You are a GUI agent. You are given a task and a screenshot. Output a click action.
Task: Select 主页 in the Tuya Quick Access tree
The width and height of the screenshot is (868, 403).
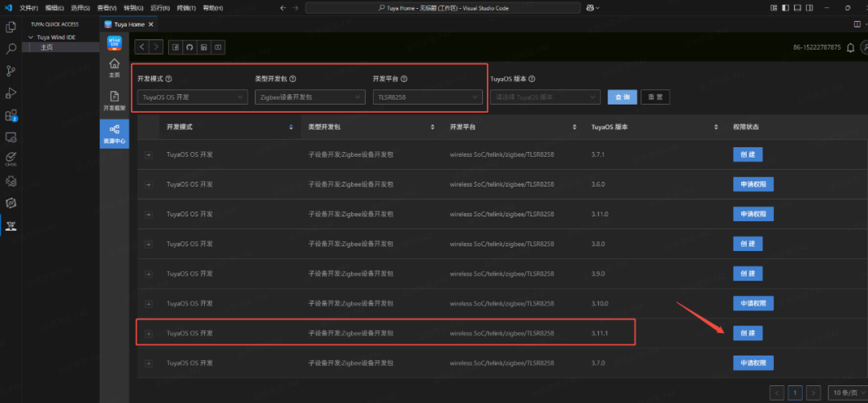tap(47, 47)
